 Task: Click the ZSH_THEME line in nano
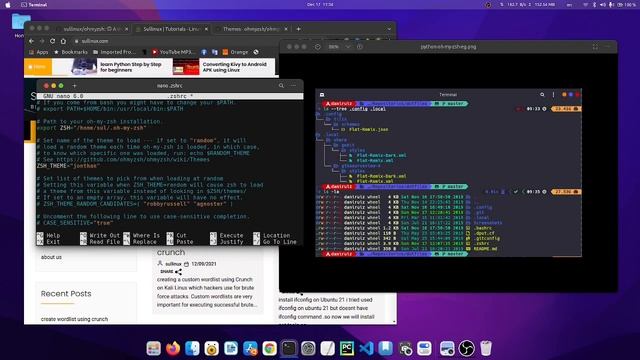coord(69,166)
